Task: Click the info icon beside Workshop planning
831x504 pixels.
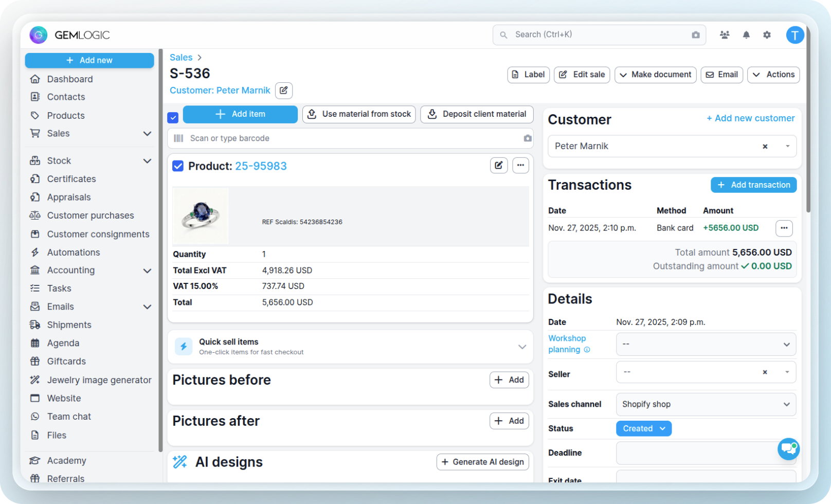Action: (x=587, y=350)
